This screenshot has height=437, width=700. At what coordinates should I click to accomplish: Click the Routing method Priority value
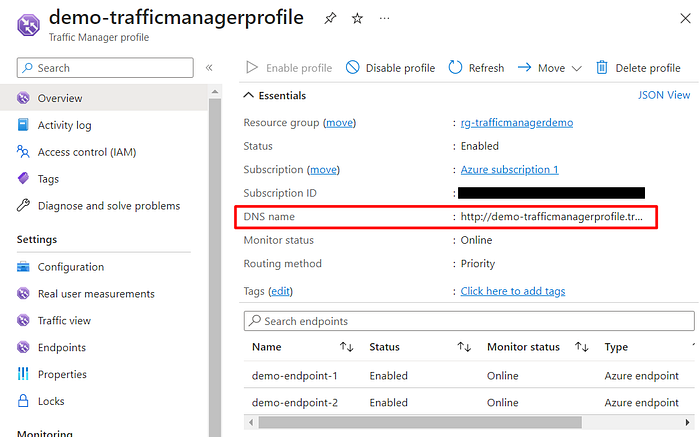(x=478, y=264)
